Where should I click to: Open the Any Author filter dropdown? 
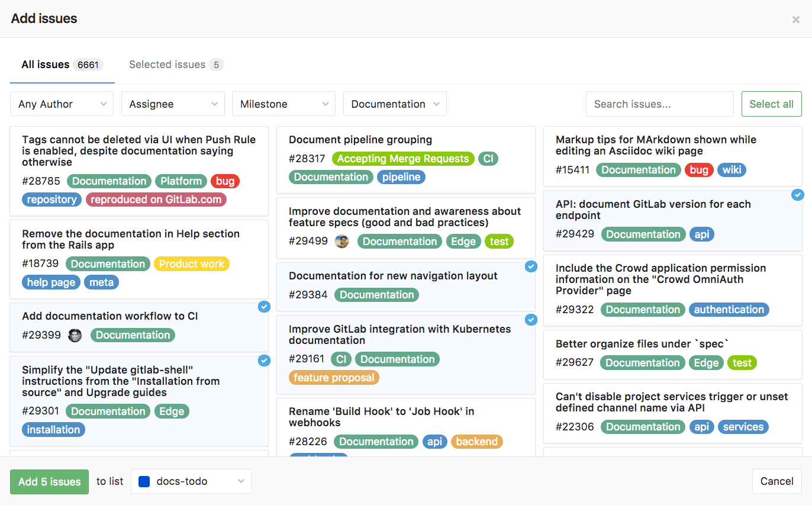(x=62, y=104)
